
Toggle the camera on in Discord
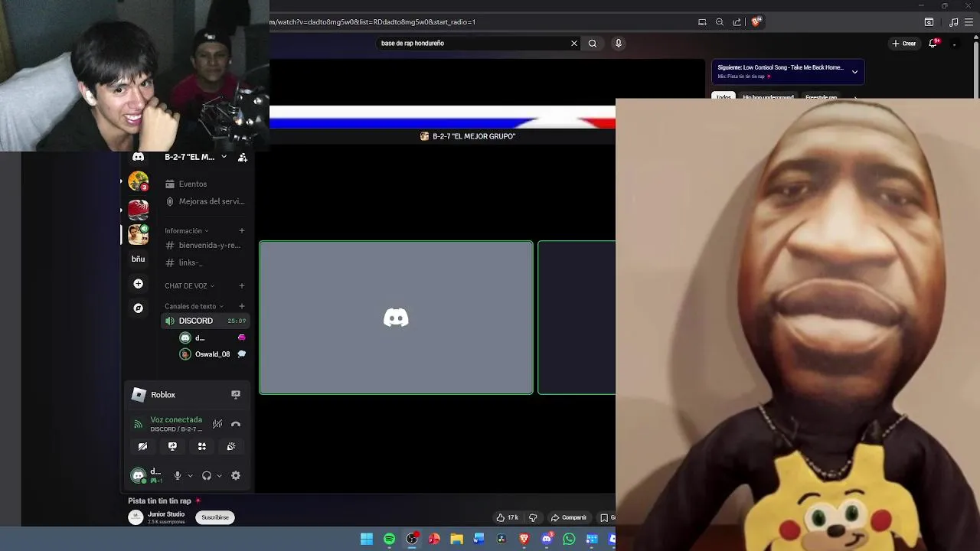point(142,446)
